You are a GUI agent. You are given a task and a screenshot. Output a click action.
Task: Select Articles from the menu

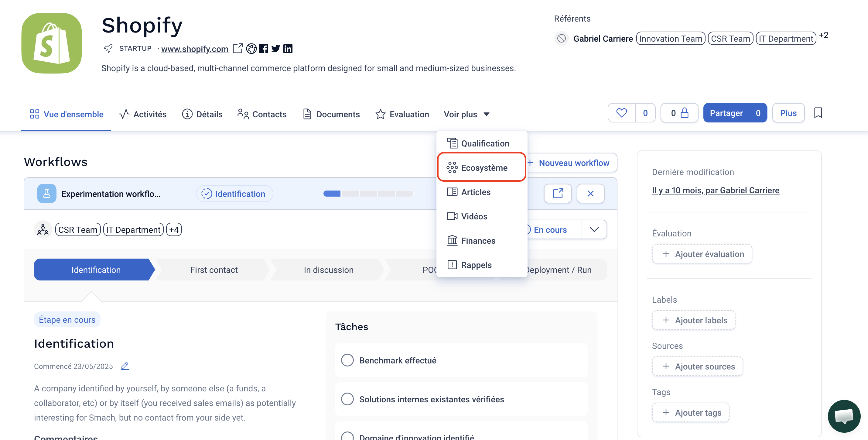point(482,192)
